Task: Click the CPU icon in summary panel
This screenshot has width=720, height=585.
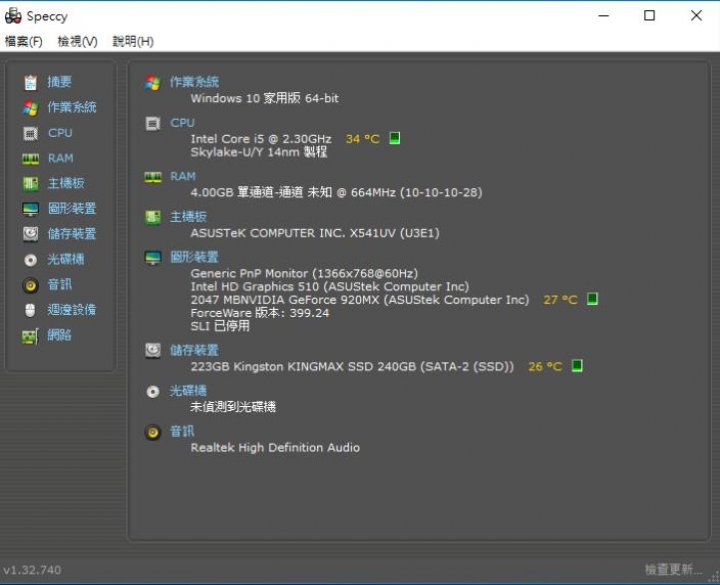Action: tap(152, 123)
